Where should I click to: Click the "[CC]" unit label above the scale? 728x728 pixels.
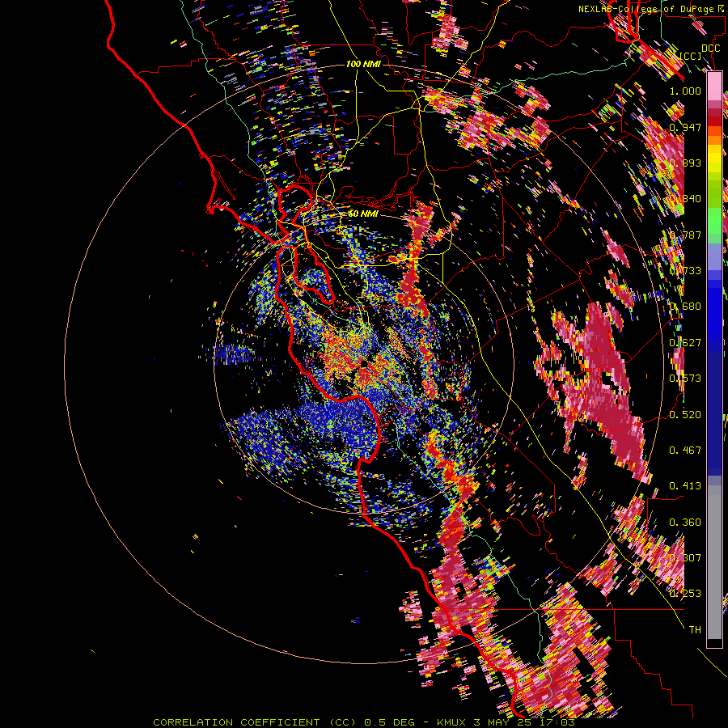click(691, 56)
